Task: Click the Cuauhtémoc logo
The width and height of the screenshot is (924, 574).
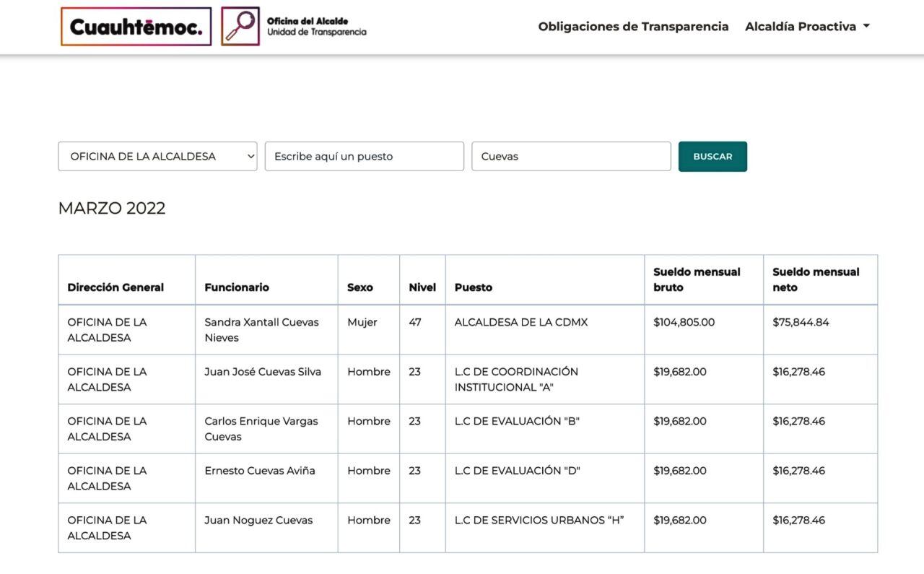Action: (135, 26)
